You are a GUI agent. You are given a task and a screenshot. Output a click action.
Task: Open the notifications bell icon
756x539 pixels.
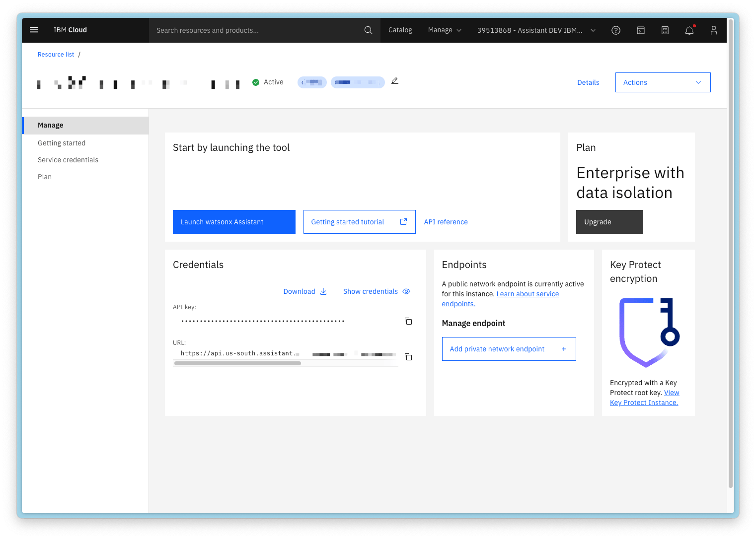coord(689,30)
